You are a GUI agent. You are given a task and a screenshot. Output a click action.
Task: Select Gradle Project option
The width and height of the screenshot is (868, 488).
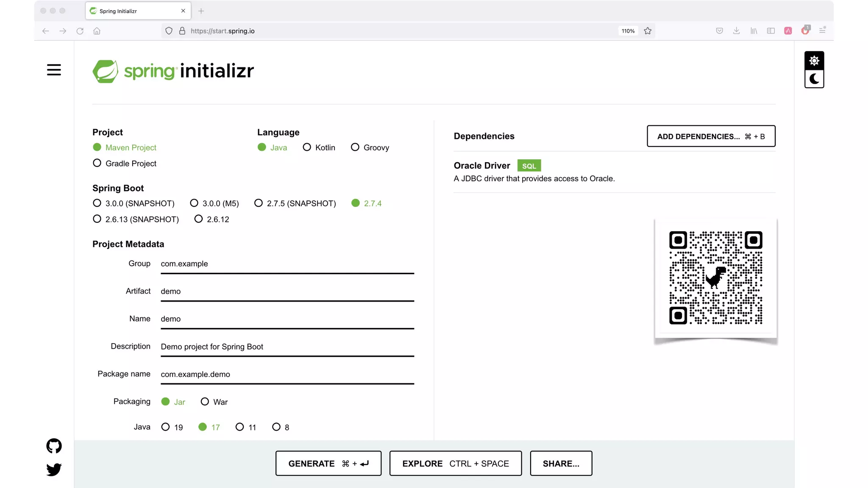pyautogui.click(x=97, y=163)
